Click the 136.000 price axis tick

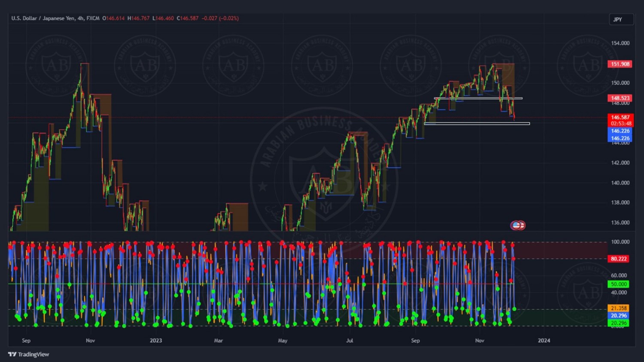620,223
